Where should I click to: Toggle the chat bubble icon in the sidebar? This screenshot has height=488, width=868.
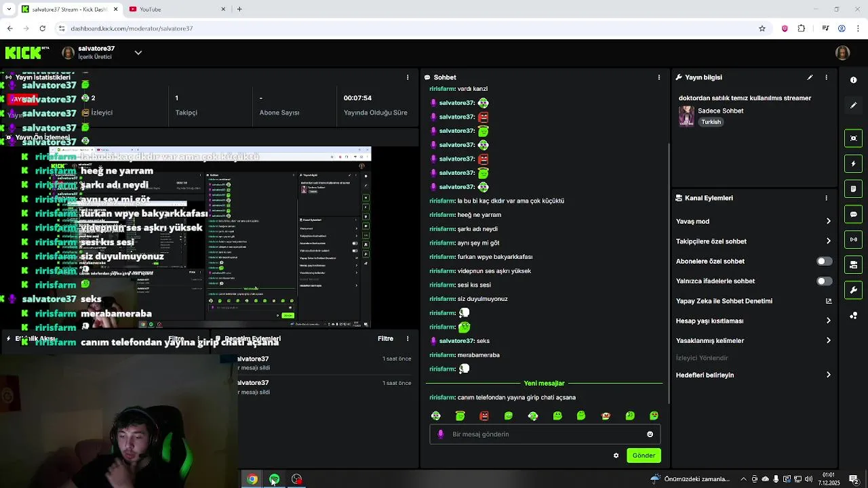pos(853,214)
